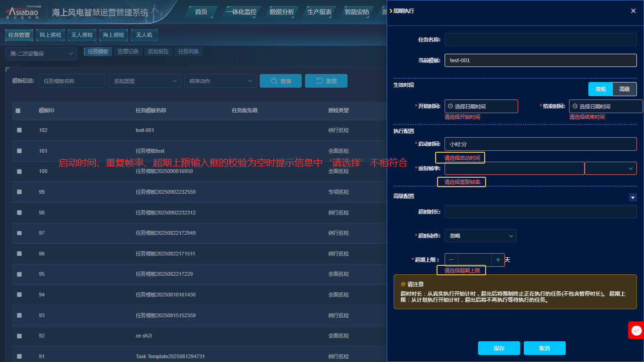Click the 查询 search button
Viewport: 644px width, 362px height.
click(281, 81)
